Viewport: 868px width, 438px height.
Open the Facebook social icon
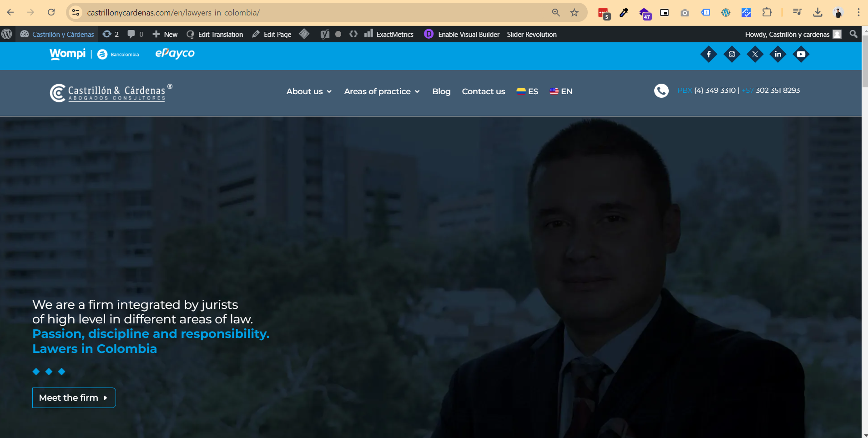point(709,54)
